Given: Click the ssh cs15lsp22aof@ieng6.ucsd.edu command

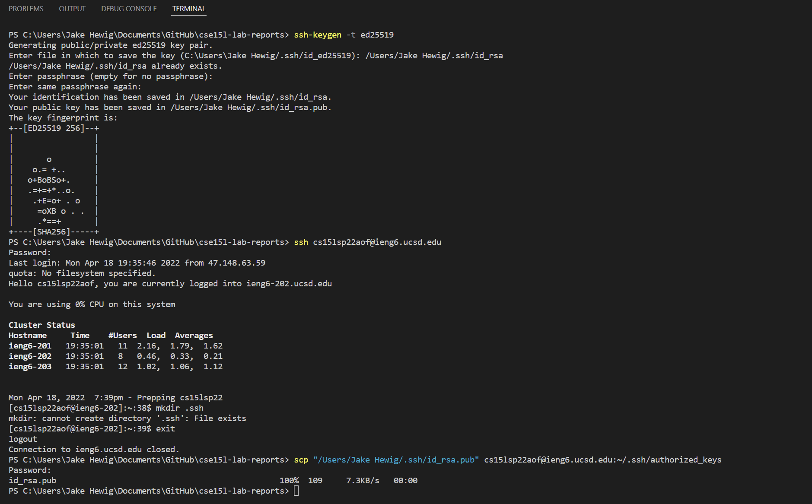Looking at the screenshot, I should coord(367,242).
